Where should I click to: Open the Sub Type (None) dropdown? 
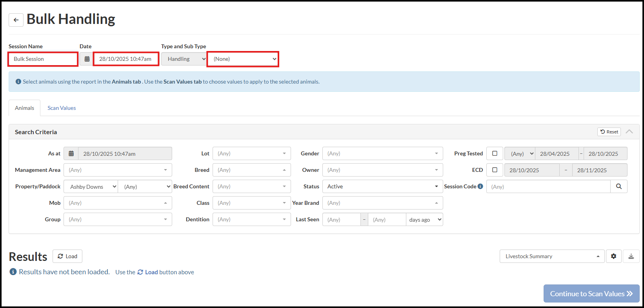pyautogui.click(x=243, y=59)
